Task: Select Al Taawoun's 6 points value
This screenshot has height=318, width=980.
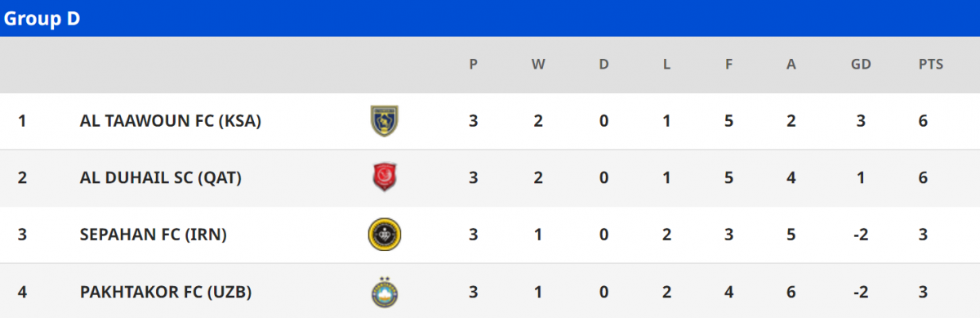Action: tap(923, 121)
